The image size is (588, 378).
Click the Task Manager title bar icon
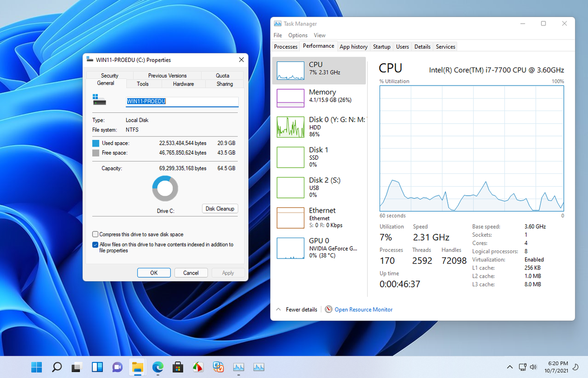(277, 24)
